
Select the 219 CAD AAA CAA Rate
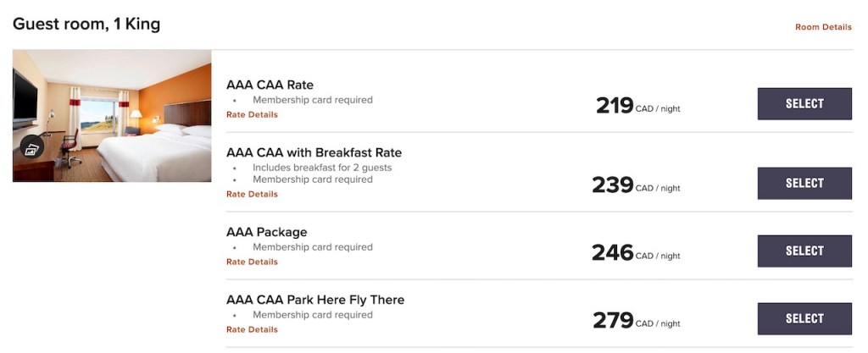coord(804,104)
